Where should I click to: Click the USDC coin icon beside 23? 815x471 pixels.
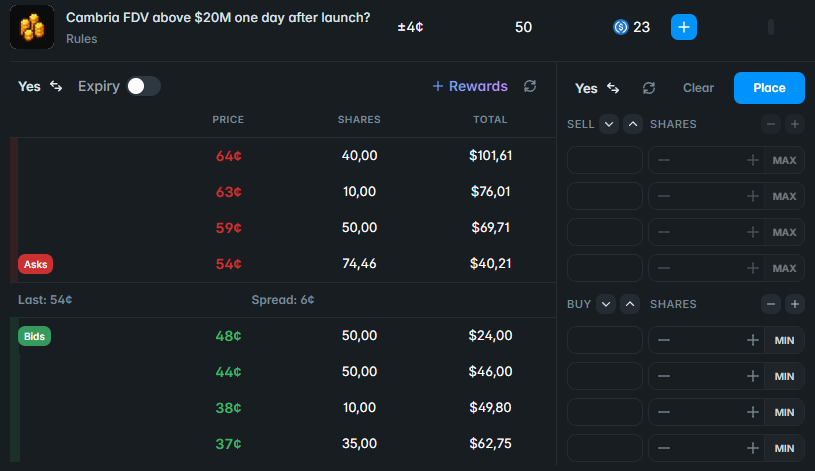coord(621,27)
